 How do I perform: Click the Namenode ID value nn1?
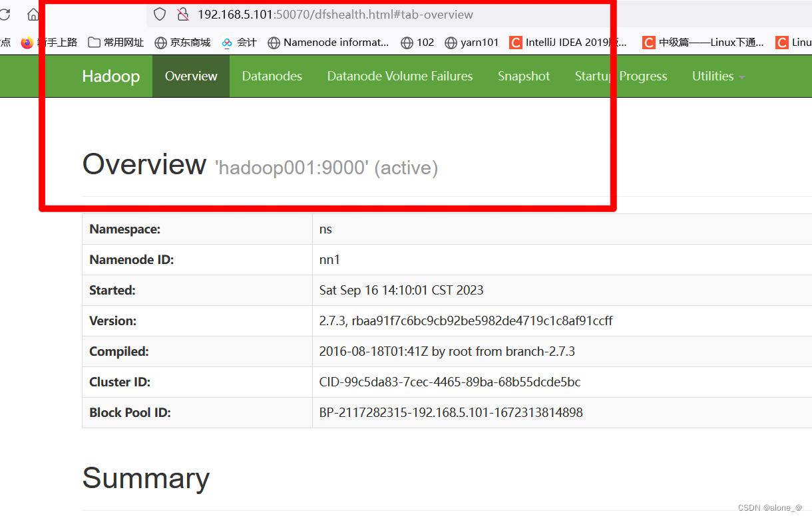click(x=329, y=260)
